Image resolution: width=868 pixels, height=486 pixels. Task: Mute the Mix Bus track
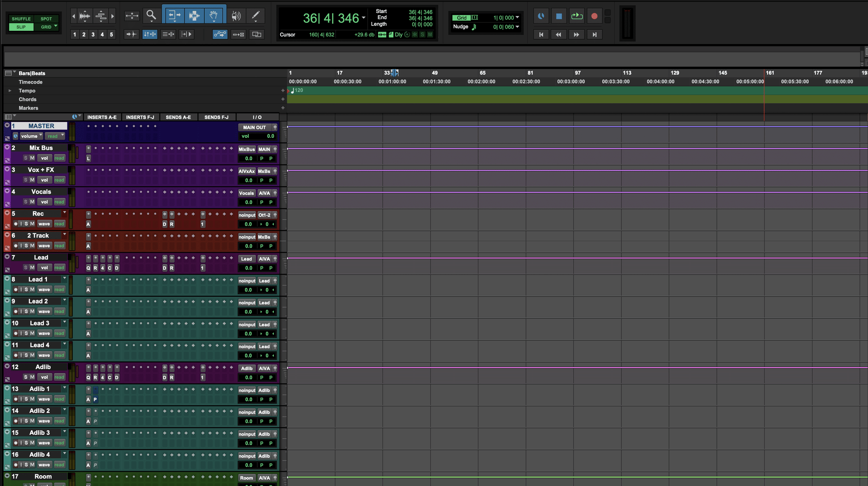click(32, 158)
